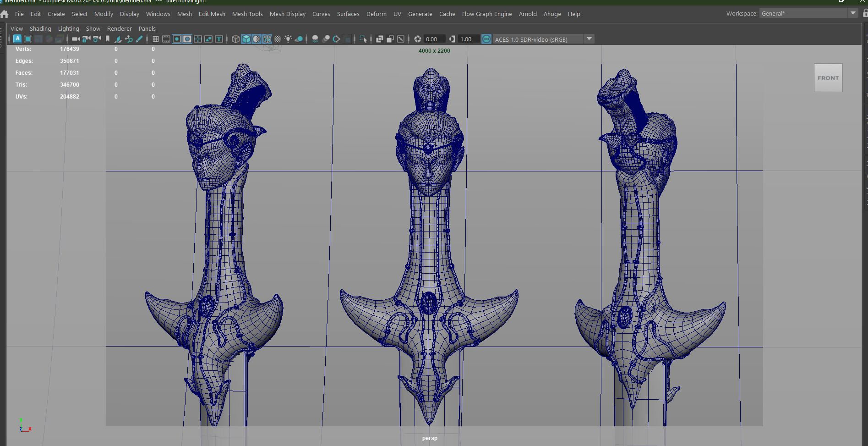Open the Panels menu
Screen dimensions: 868x446
tap(147, 28)
